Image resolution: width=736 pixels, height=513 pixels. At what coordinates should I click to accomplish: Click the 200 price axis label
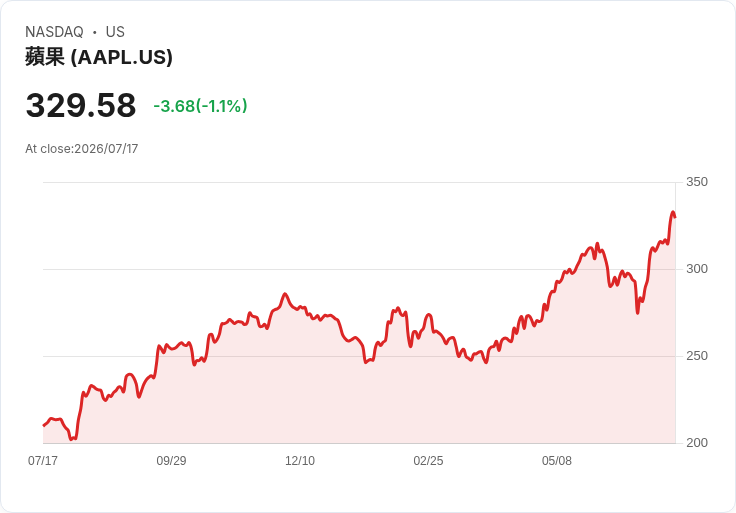pos(697,443)
